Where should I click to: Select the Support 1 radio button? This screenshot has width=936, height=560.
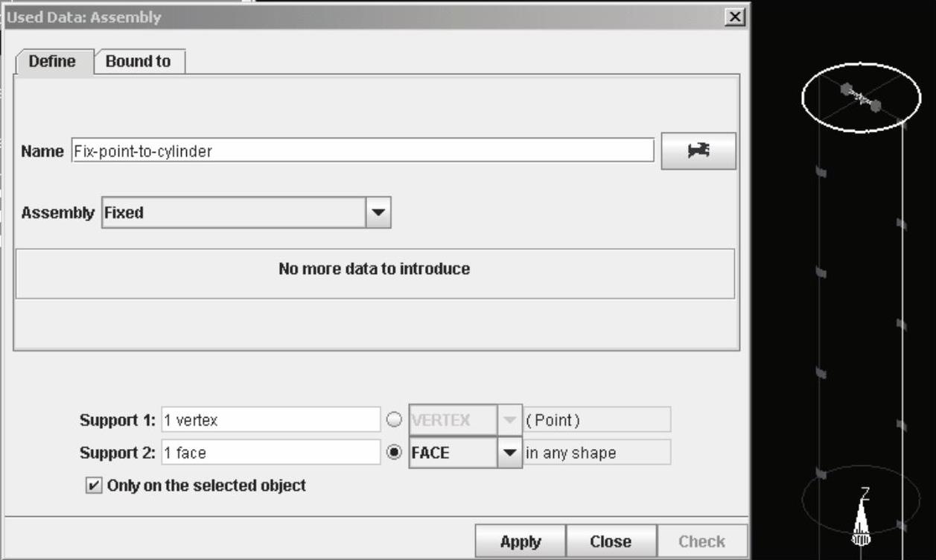[395, 420]
